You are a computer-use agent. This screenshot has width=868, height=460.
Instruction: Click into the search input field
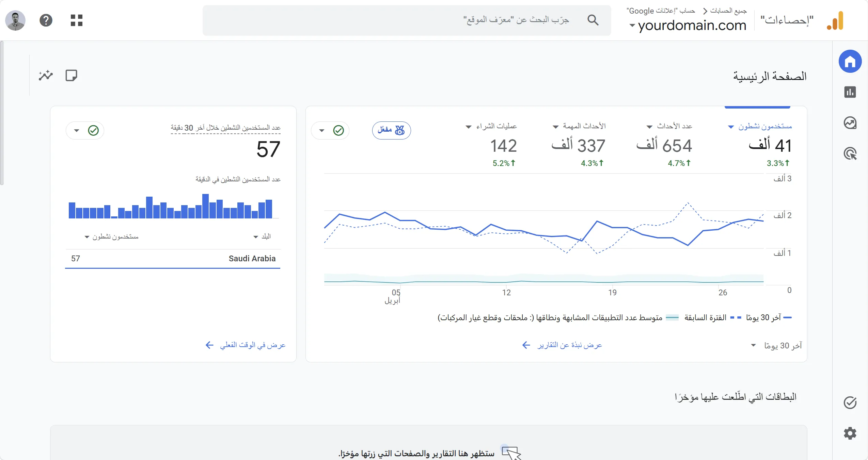[407, 20]
